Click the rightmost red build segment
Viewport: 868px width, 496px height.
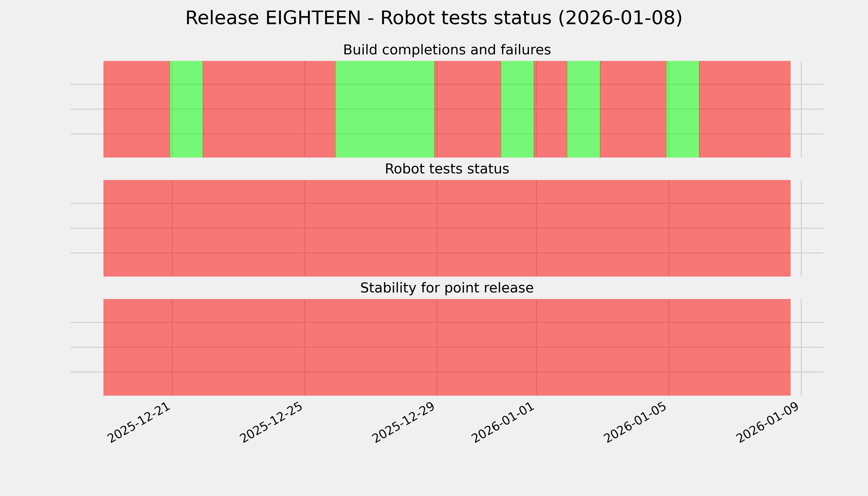point(744,109)
